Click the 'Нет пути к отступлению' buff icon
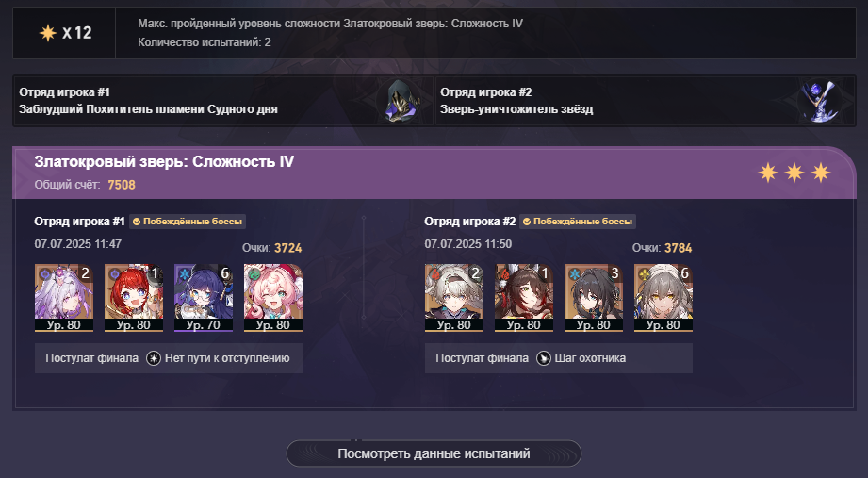 point(154,358)
